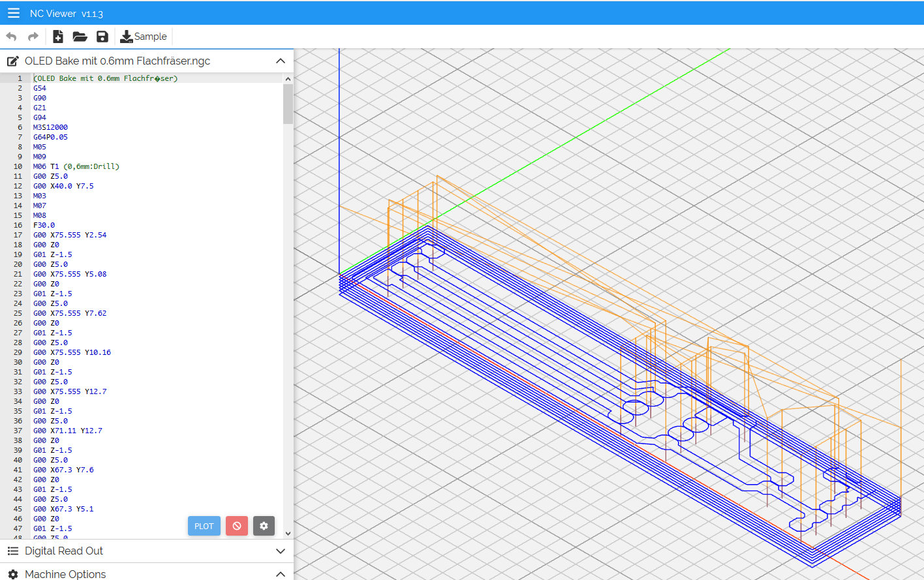Click the redo arrow icon
The width and height of the screenshot is (924, 580).
pyautogui.click(x=33, y=37)
